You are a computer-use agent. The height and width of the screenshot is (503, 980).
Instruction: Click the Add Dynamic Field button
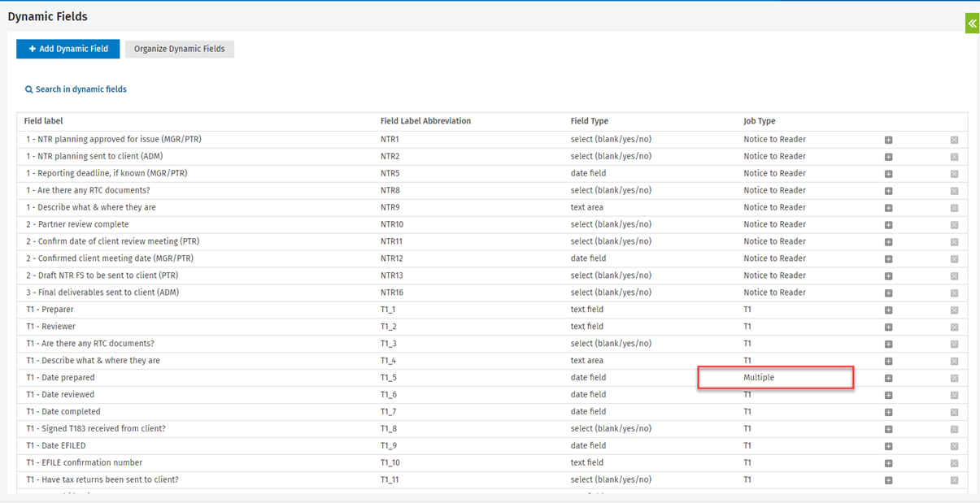(x=68, y=49)
